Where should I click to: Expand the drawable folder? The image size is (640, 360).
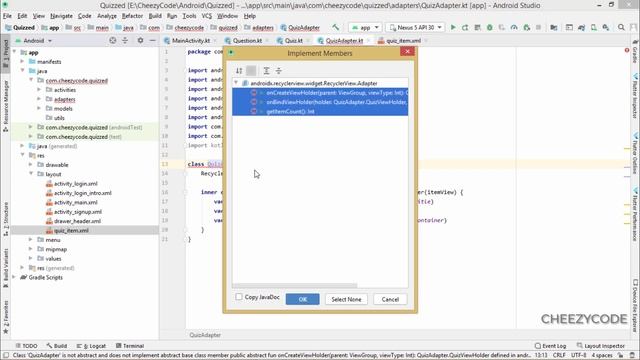pyautogui.click(x=31, y=164)
